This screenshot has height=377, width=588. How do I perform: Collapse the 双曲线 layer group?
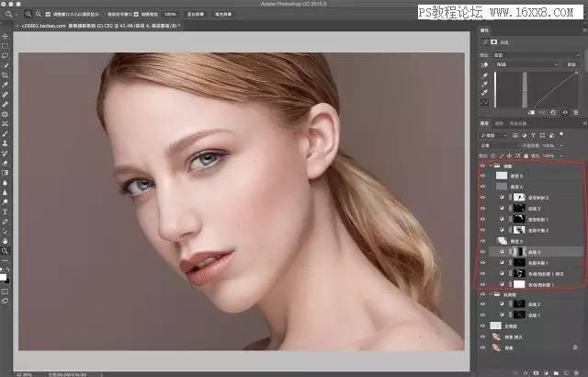click(x=491, y=294)
